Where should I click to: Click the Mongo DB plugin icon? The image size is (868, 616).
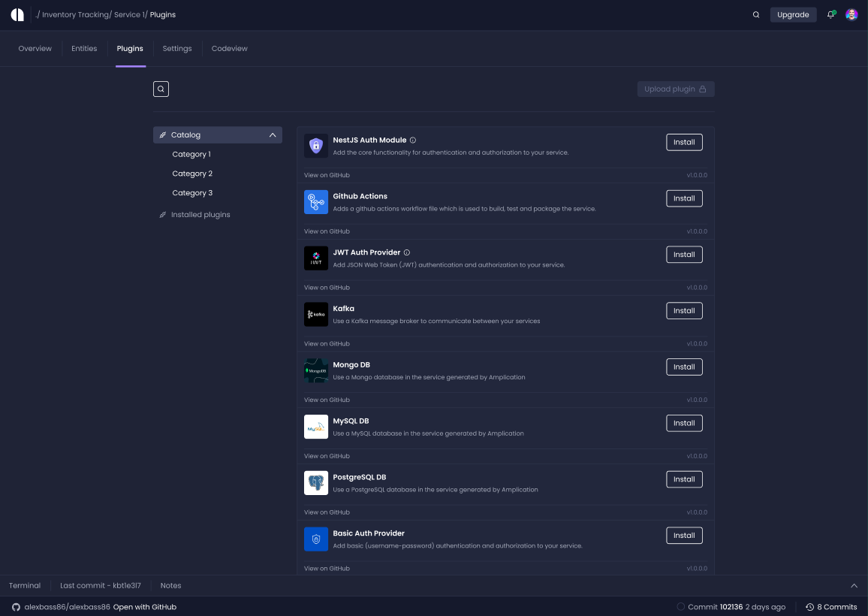tap(315, 370)
